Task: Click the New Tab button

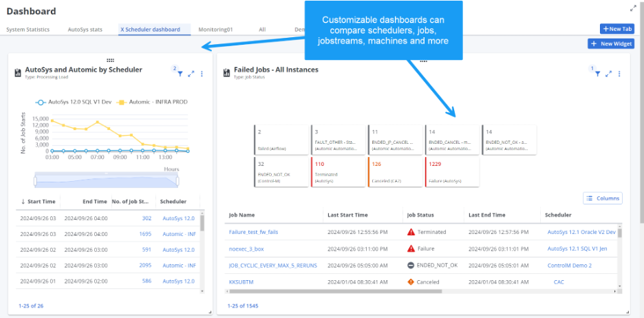Action: click(x=616, y=29)
